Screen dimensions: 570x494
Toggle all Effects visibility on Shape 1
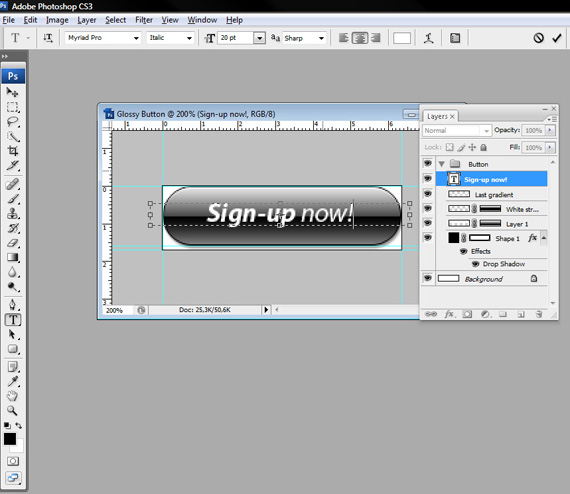463,251
